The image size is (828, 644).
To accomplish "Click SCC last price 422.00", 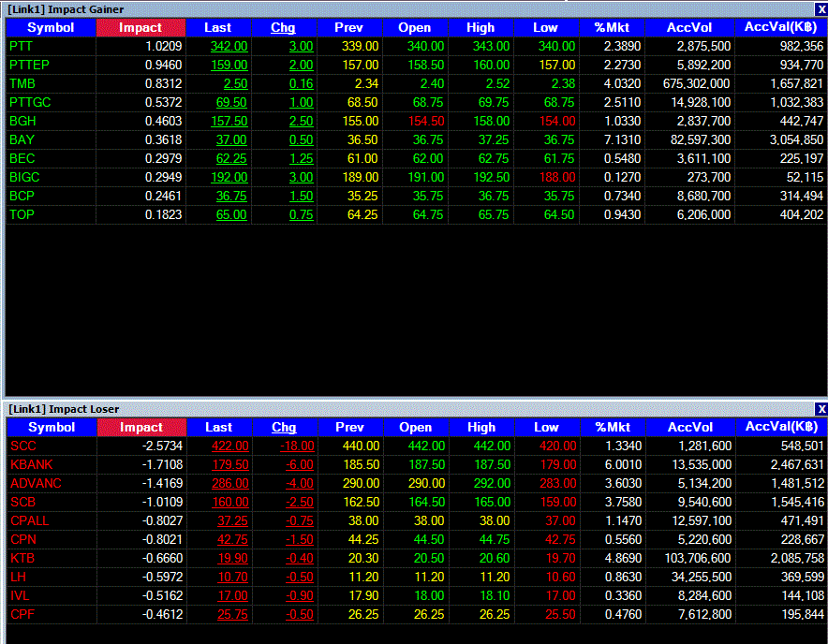I will pyautogui.click(x=229, y=446).
